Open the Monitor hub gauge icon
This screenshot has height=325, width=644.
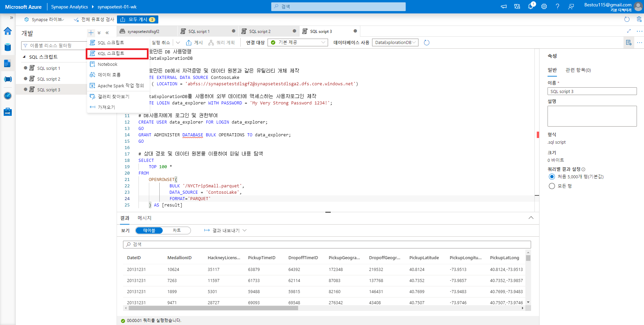point(8,96)
